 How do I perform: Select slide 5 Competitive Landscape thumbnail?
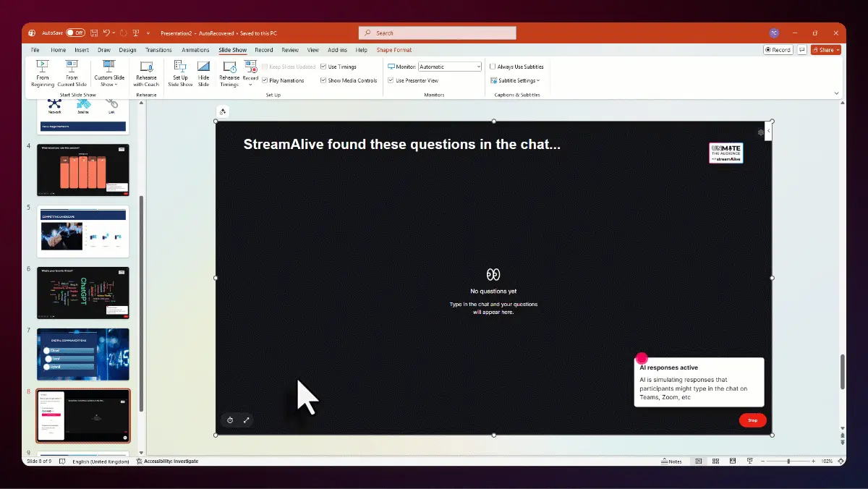(82, 231)
